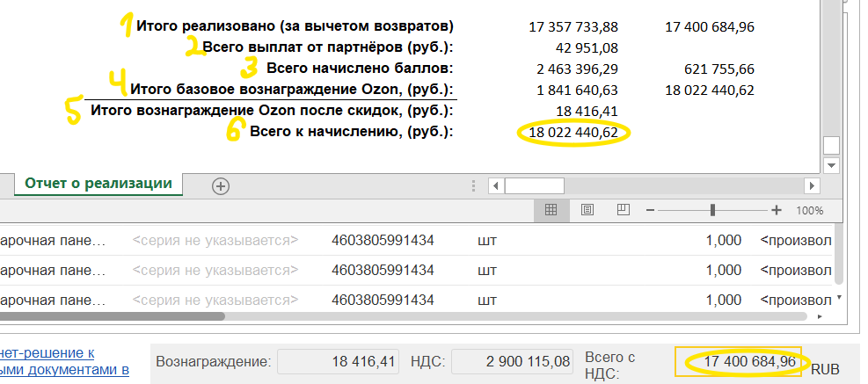Select cell 1 841 640,63

[577, 91]
